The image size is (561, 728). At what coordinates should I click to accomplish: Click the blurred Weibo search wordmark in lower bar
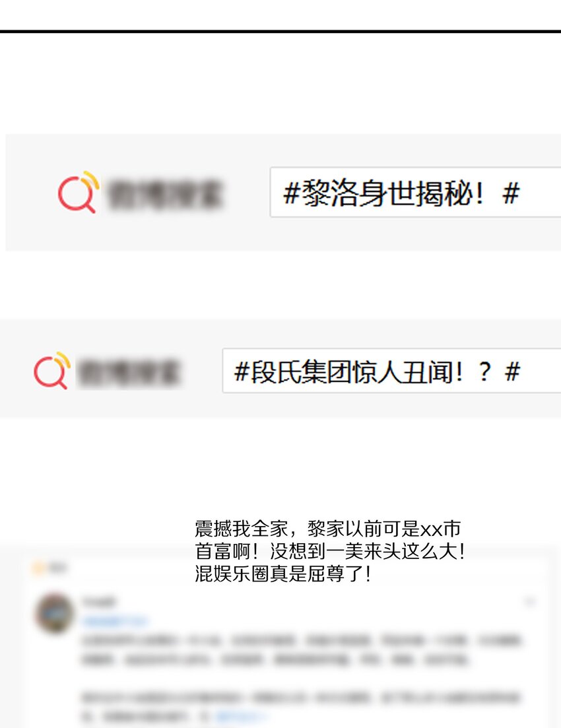pos(128,372)
